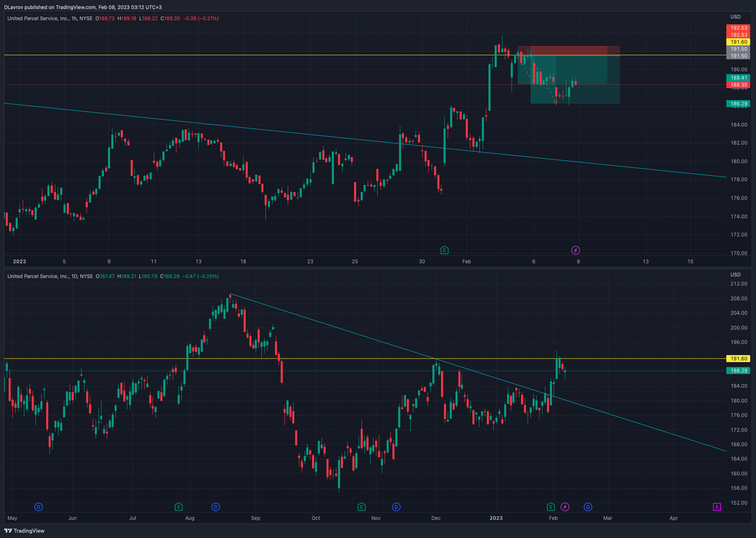Image resolution: width=756 pixels, height=538 pixels.
Task: Click the 2023 label on hourly time axis
Action: pos(19,262)
